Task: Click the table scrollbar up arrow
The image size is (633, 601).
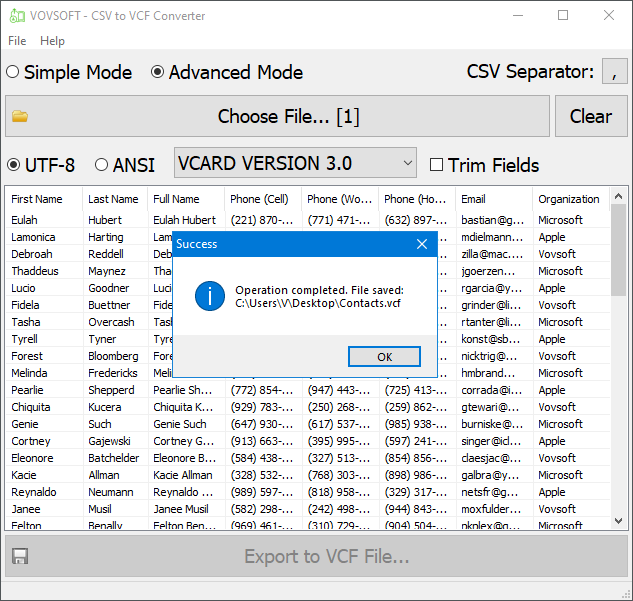Action: 618,197
